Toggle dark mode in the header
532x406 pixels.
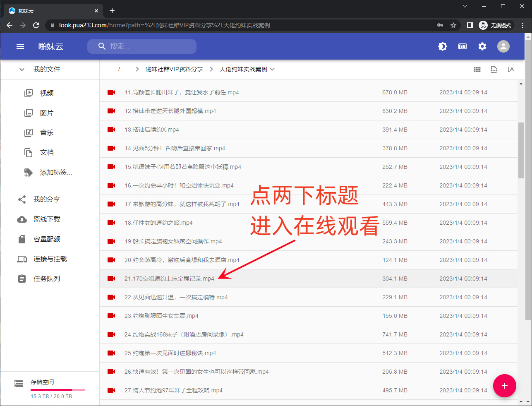[x=443, y=46]
